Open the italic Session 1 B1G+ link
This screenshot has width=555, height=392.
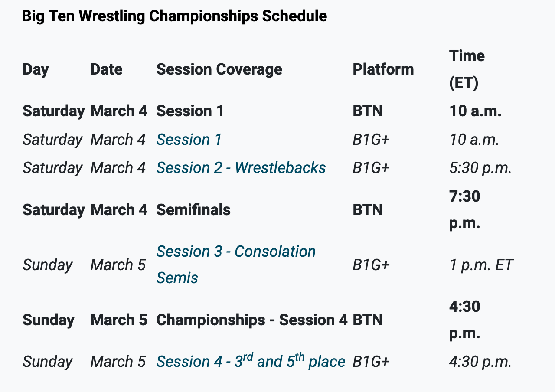[189, 140]
